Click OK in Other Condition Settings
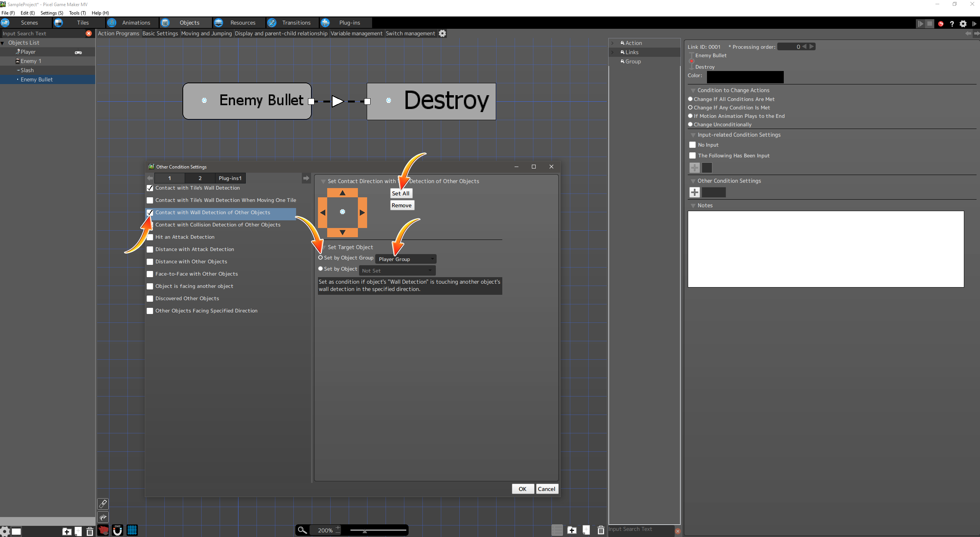Viewport: 980px width, 537px height. click(522, 489)
